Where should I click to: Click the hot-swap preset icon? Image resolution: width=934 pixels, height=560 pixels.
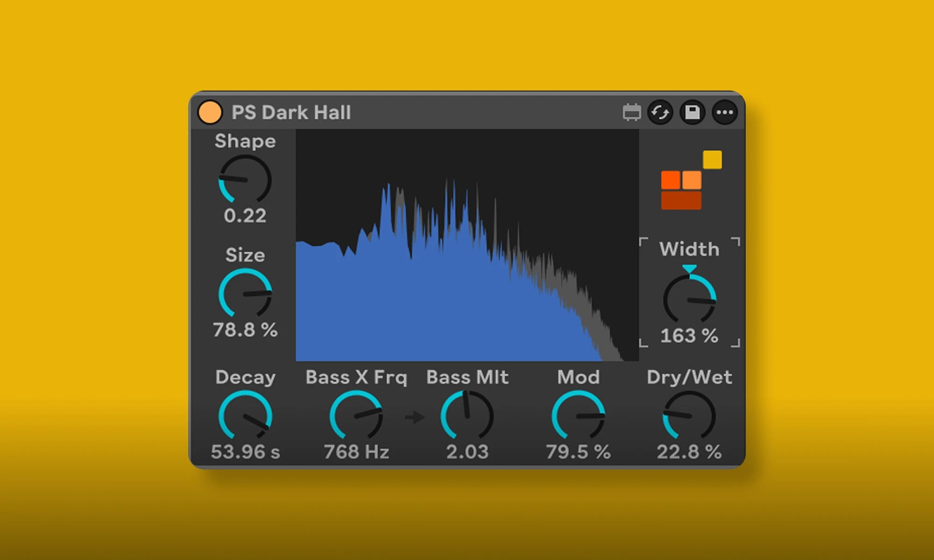click(660, 112)
